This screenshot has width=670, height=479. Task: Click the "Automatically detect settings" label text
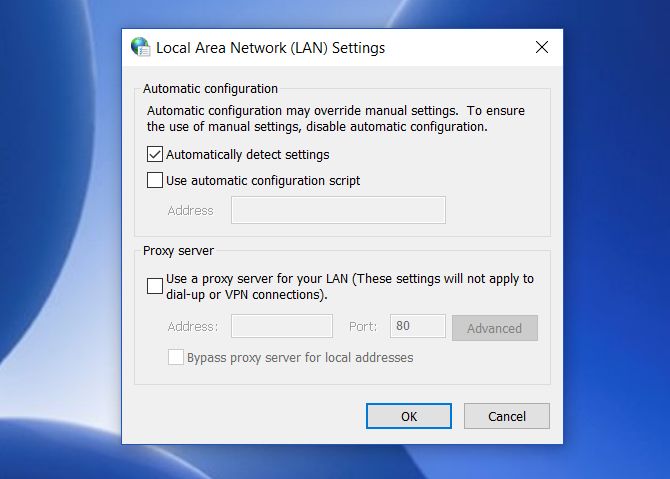click(x=247, y=155)
